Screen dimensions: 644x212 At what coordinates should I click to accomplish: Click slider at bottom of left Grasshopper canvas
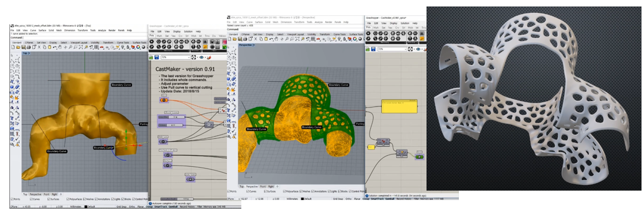pyautogui.click(x=177, y=199)
